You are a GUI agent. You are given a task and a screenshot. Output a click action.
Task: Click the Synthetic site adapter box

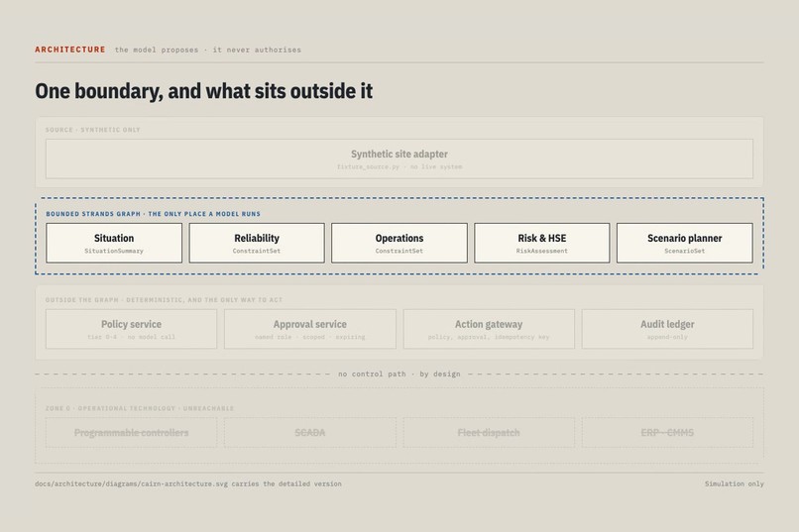(x=399, y=159)
